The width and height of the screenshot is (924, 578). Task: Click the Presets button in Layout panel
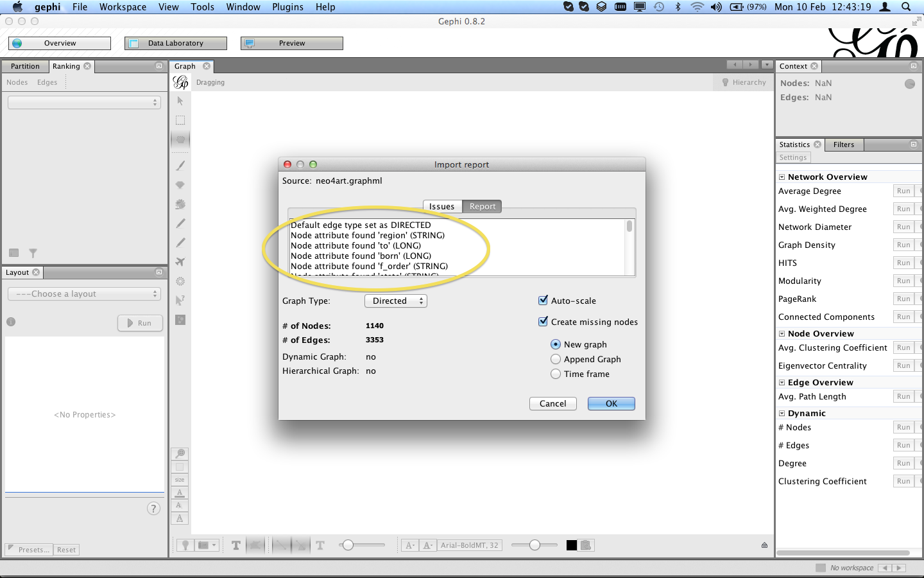point(28,550)
